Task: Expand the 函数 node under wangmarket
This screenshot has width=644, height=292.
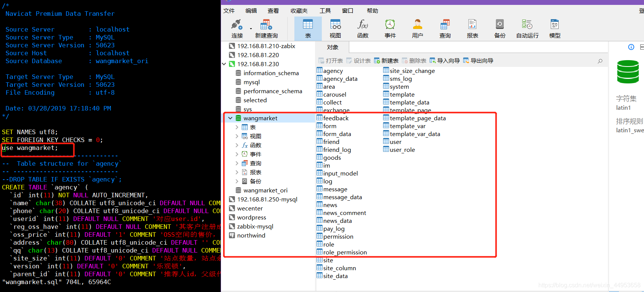Action: click(x=237, y=145)
